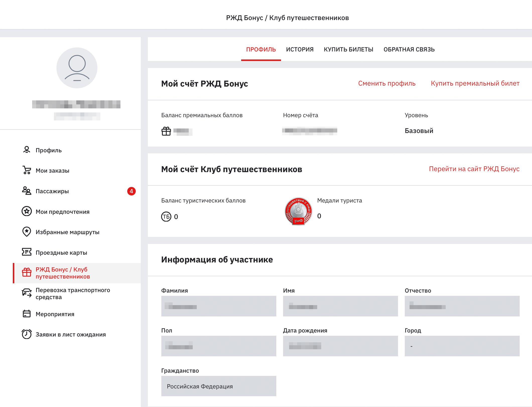
Task: Click the Сменить профиль link
Action: [x=387, y=83]
